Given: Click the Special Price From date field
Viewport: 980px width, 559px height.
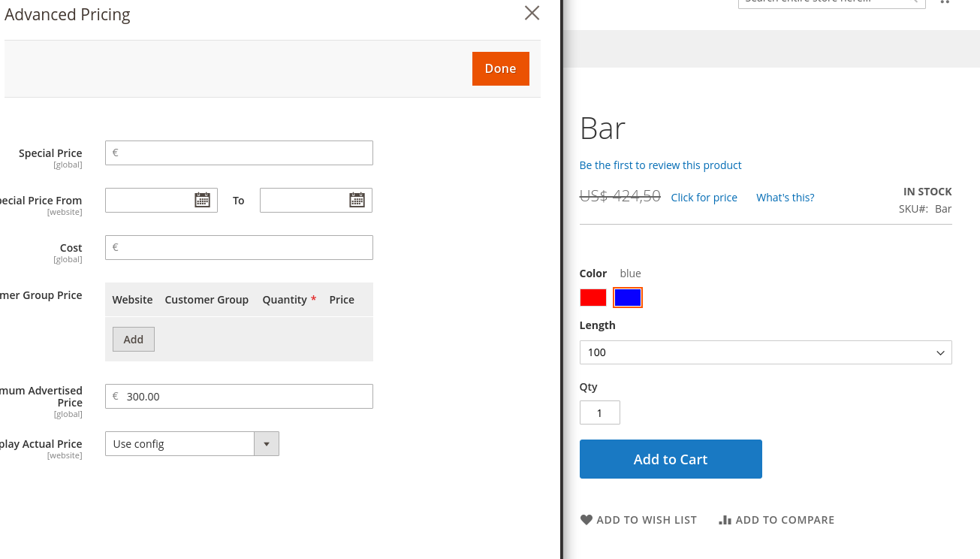Looking at the screenshot, I should [161, 200].
